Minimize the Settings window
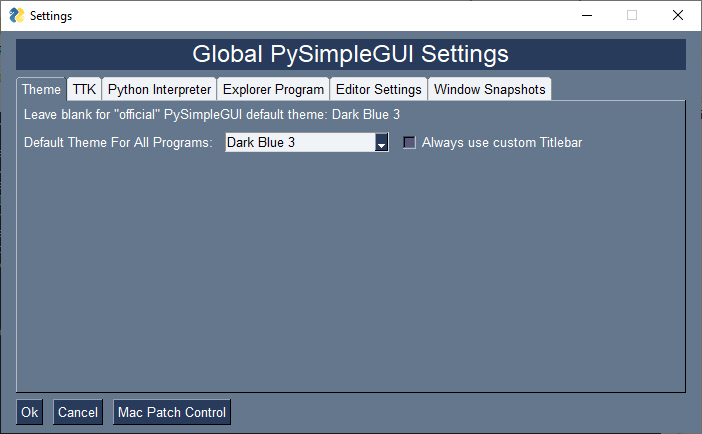Viewport: 702px width, 434px height. 586,16
